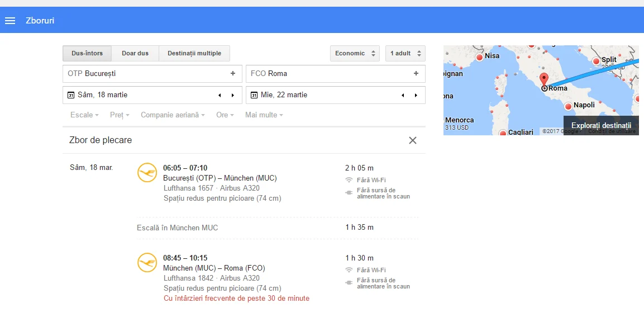Image resolution: width=644 pixels, height=317 pixels.
Task: Go to next departure date
Action: [233, 96]
